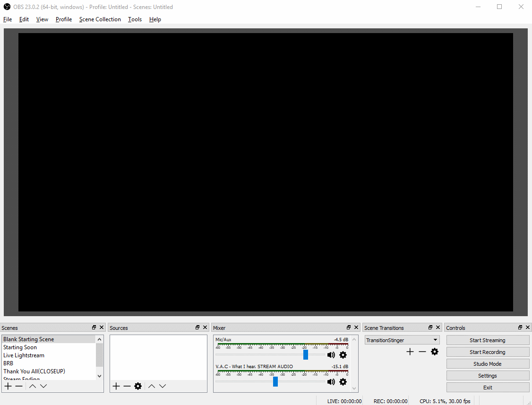Close the Sources dock panel
Screen dimensions: 532x405
click(205, 327)
